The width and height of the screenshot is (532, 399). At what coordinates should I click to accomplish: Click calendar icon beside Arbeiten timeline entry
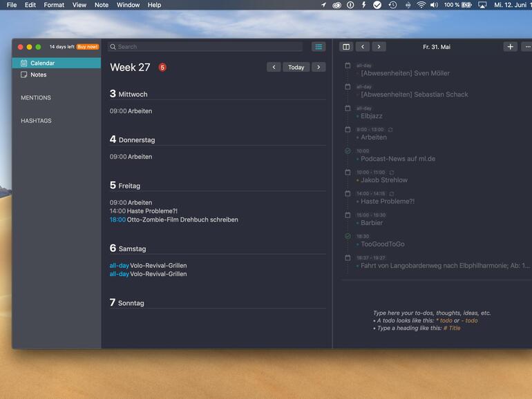[348, 130]
